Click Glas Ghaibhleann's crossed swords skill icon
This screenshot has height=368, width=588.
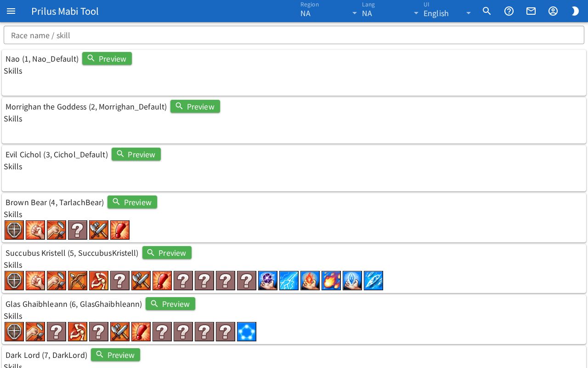[x=120, y=332]
